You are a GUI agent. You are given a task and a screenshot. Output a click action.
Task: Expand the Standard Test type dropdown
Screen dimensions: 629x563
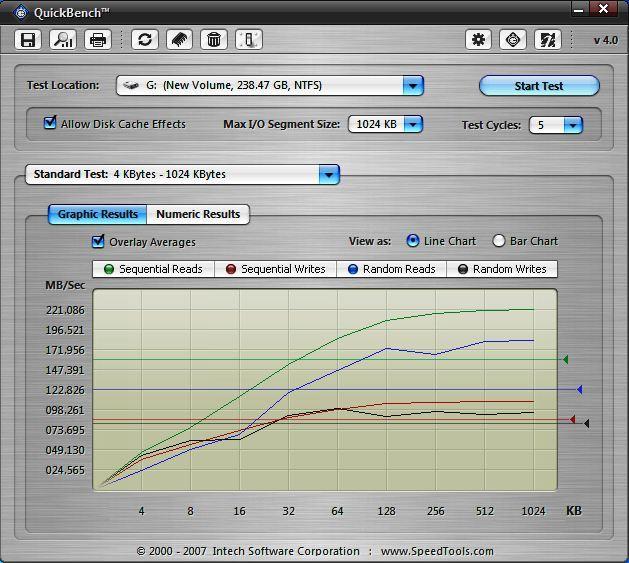point(329,175)
